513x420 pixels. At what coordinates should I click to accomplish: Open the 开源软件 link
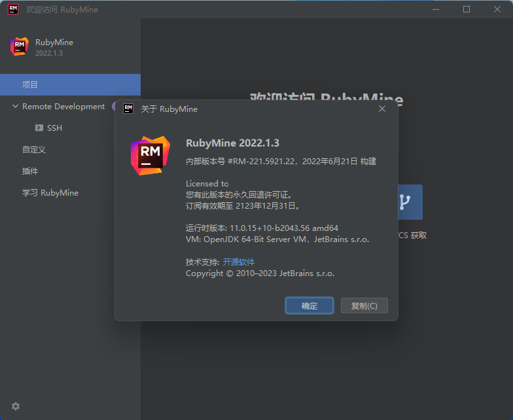pyautogui.click(x=238, y=262)
